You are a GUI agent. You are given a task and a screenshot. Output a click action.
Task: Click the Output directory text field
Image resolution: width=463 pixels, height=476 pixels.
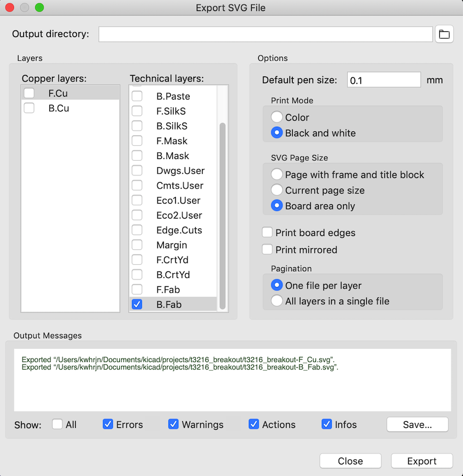[266, 34]
